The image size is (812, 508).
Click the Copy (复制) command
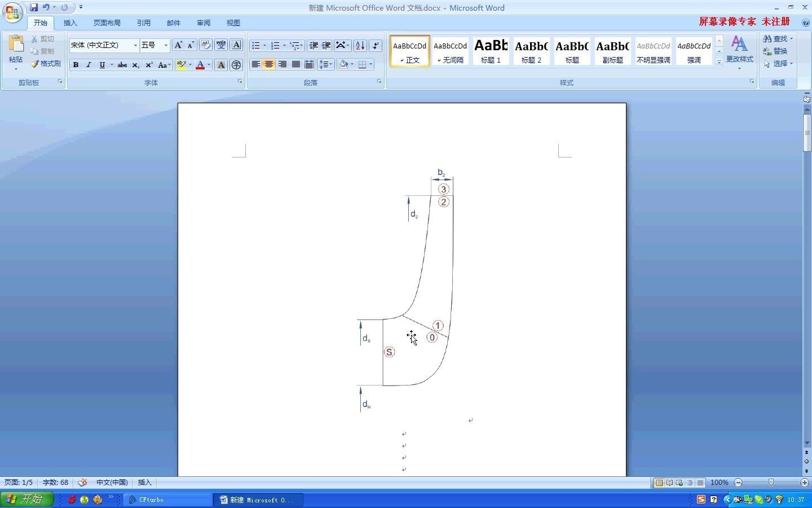point(43,51)
